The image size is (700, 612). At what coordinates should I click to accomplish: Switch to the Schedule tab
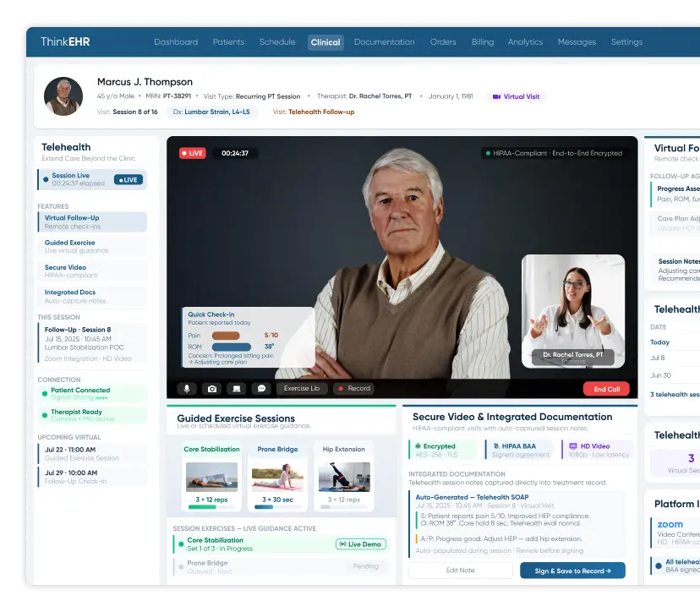277,42
